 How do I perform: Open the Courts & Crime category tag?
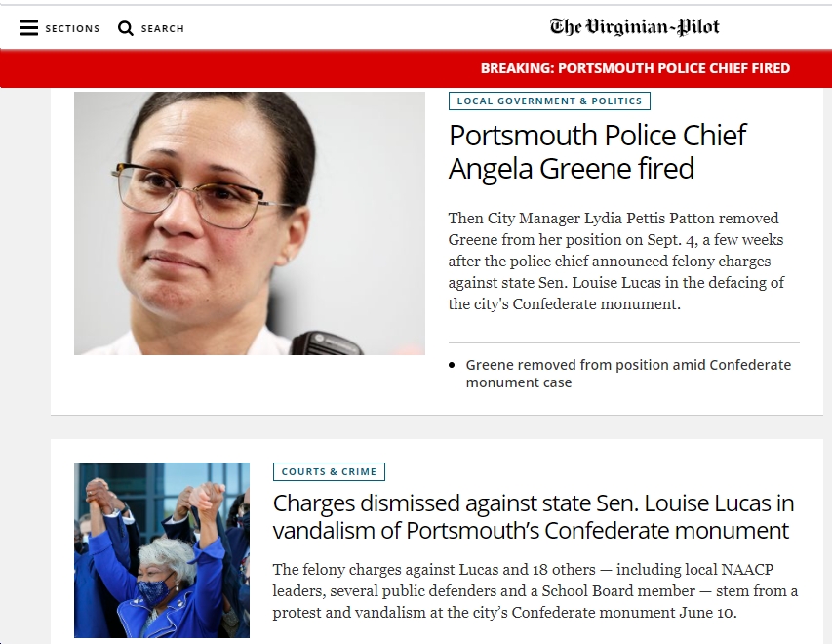tap(329, 471)
